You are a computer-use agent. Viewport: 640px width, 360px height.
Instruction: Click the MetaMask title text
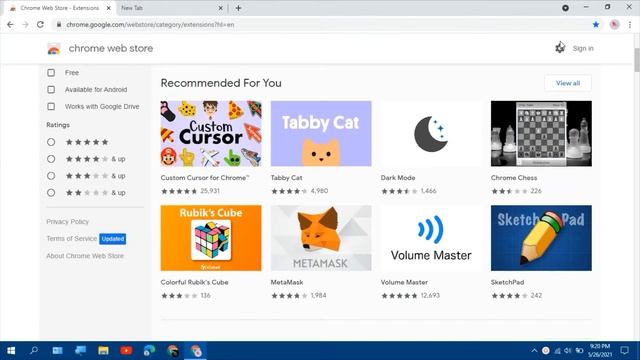[287, 282]
